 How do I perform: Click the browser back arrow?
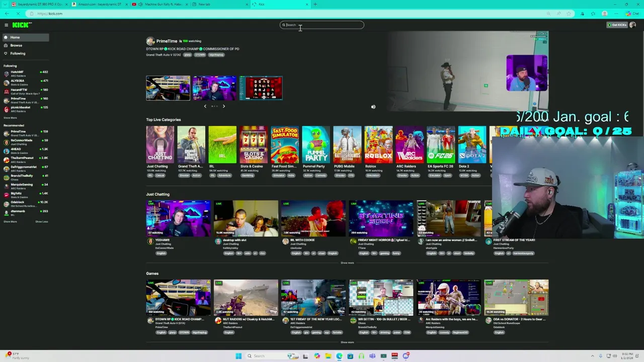pos(7,14)
